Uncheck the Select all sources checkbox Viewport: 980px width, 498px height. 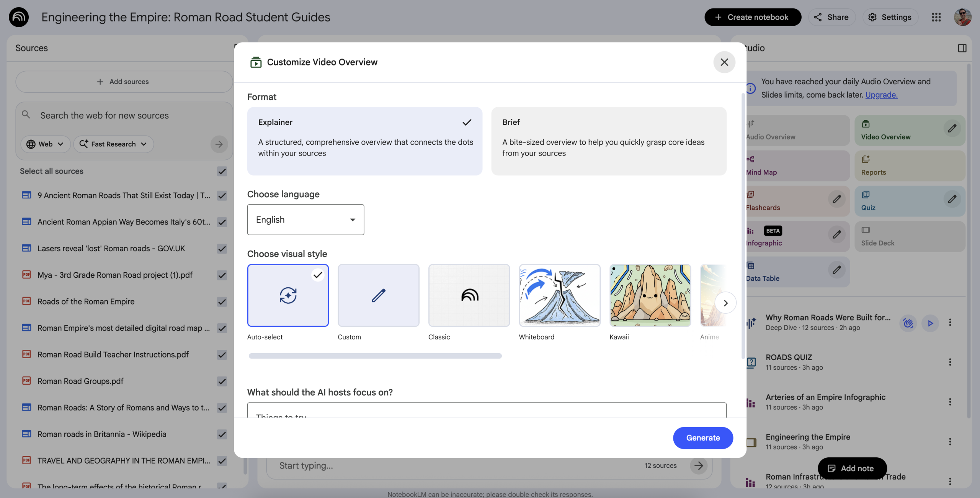tap(222, 171)
